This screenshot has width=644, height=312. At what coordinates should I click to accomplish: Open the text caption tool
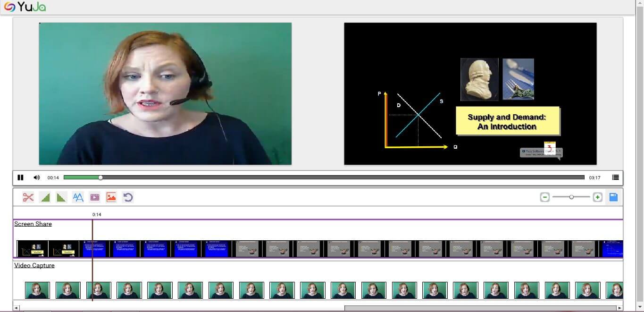coord(78,197)
